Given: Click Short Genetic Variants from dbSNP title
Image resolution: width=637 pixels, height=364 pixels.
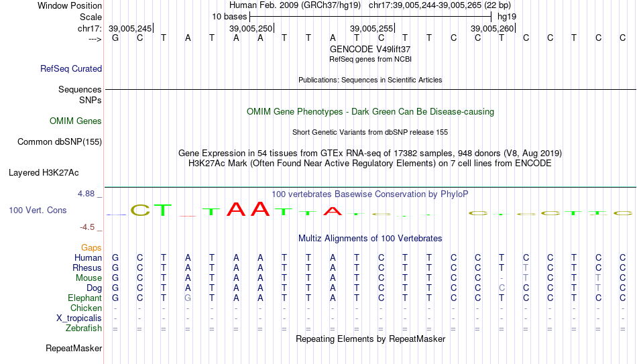Looking at the screenshot, I should tap(370, 133).
